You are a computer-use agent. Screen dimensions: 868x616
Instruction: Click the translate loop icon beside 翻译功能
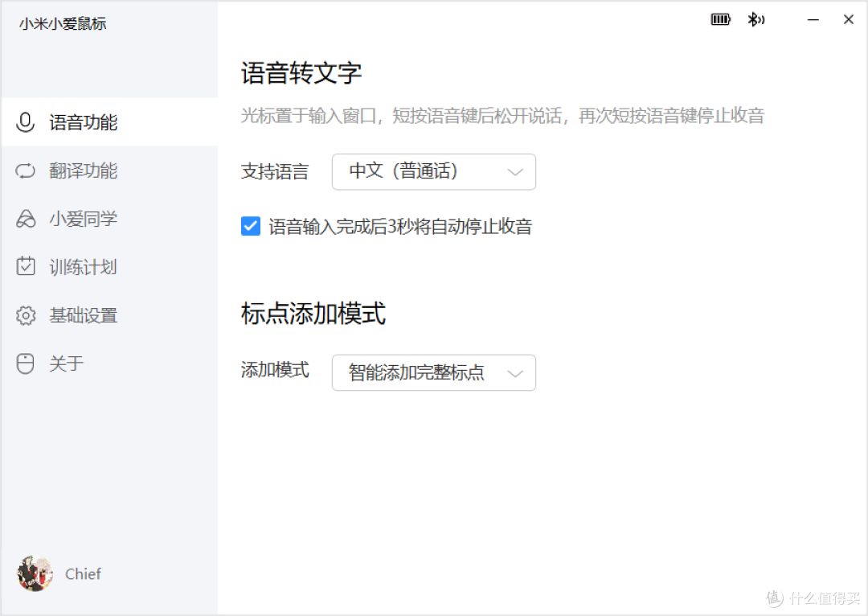(26, 170)
